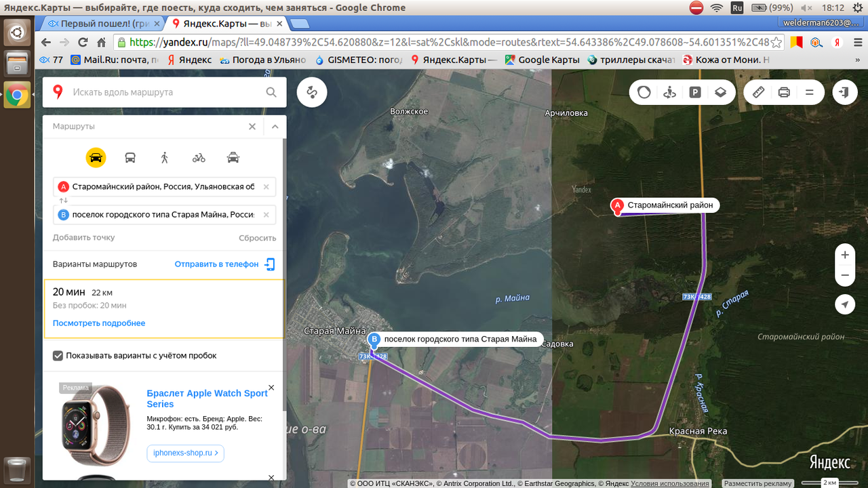Clear point B field with X
Image resolution: width=868 pixels, height=488 pixels.
(x=266, y=215)
